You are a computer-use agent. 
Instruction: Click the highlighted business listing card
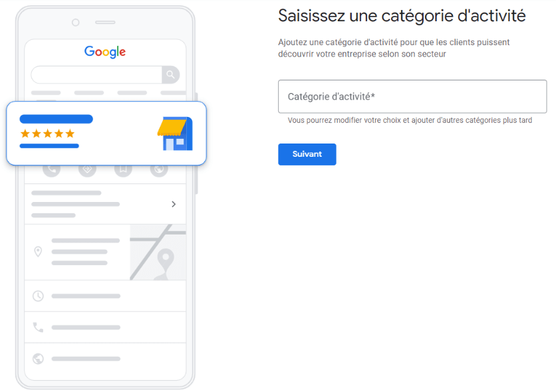(106, 134)
